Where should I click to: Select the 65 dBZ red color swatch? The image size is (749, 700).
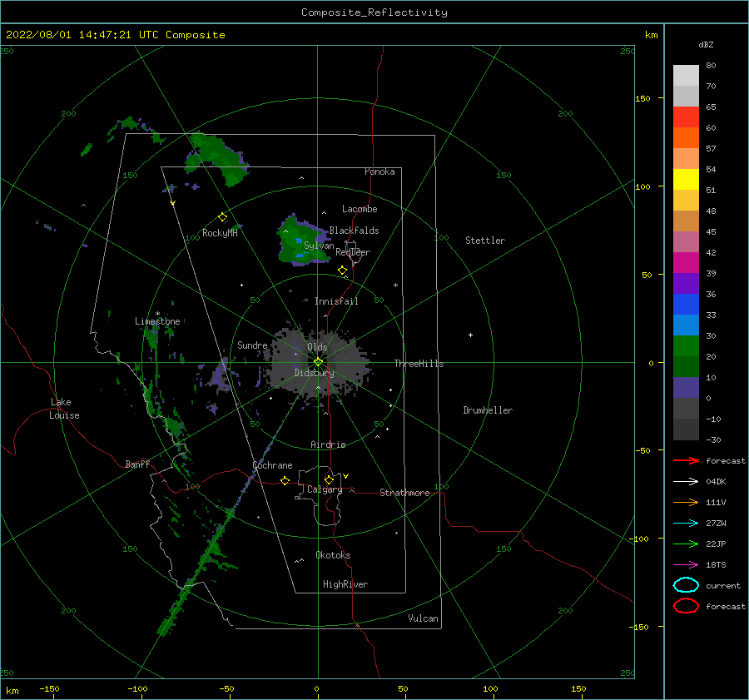pyautogui.click(x=686, y=117)
